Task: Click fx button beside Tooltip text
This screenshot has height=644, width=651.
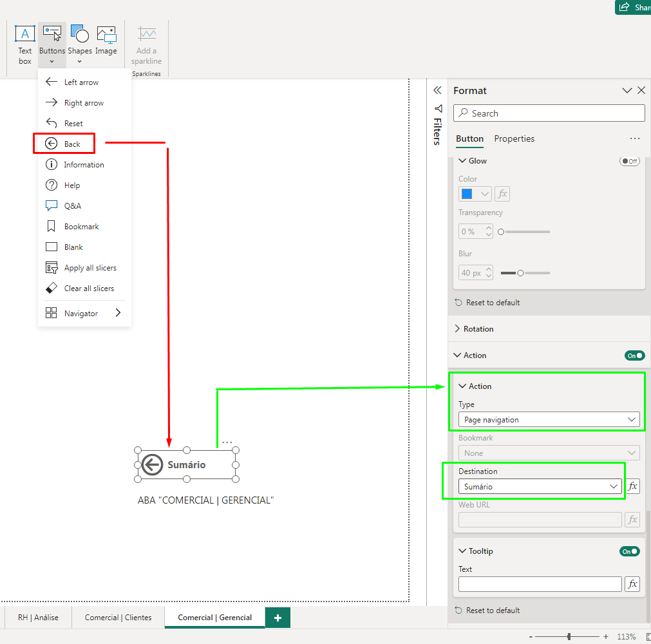Action: 632,584
